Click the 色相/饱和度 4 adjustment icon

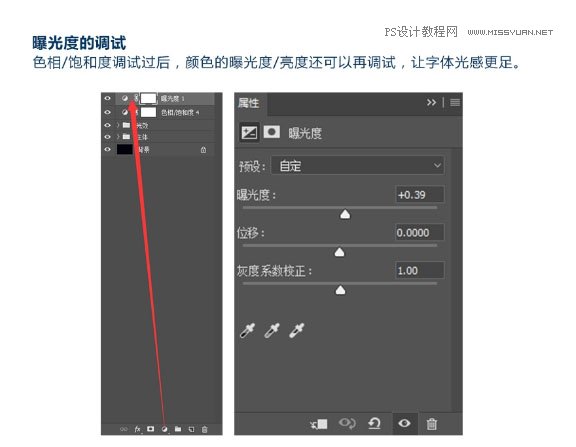click(125, 112)
